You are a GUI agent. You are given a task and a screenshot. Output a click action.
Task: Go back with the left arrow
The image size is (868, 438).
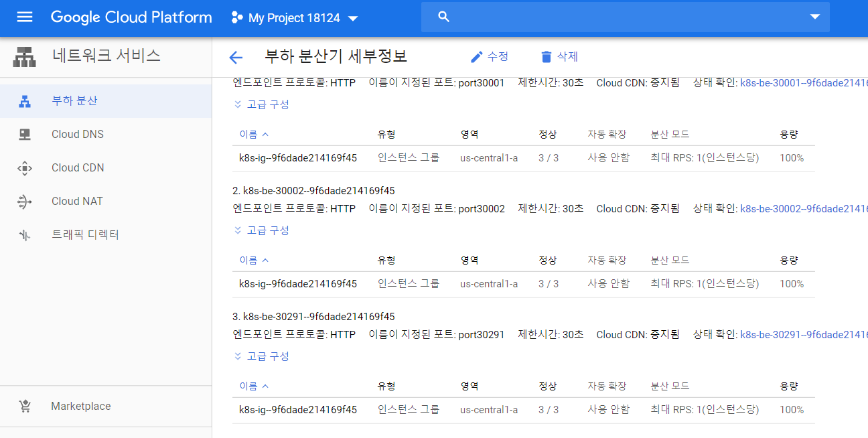(236, 58)
